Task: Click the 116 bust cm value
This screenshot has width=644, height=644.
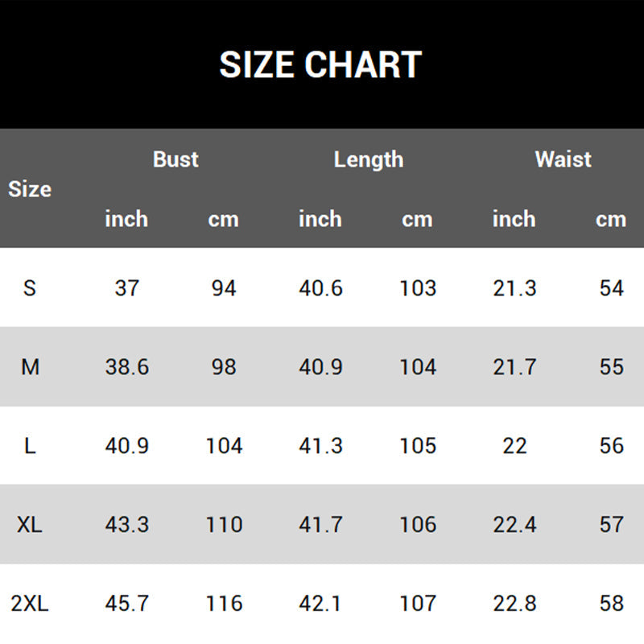Action: (x=224, y=604)
